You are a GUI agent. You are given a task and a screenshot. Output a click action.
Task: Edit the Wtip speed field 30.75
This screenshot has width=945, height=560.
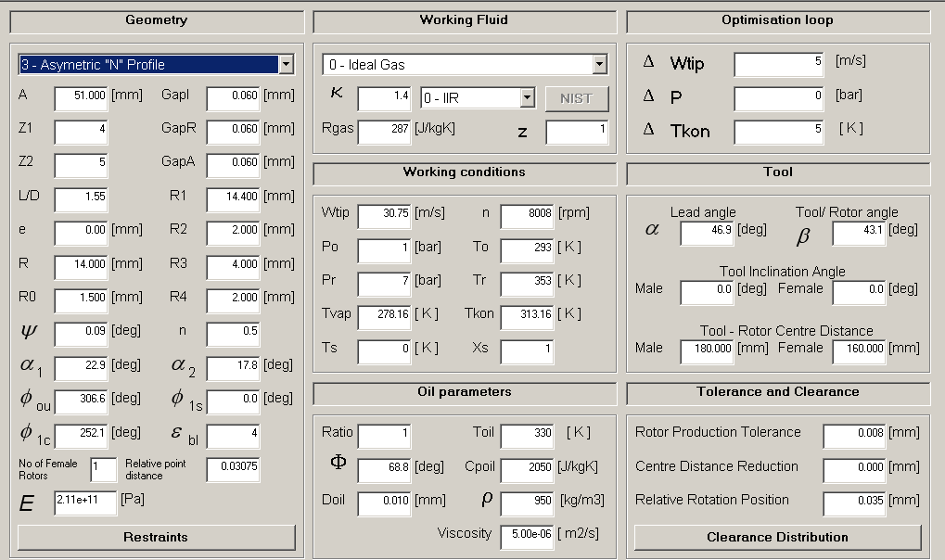click(385, 216)
